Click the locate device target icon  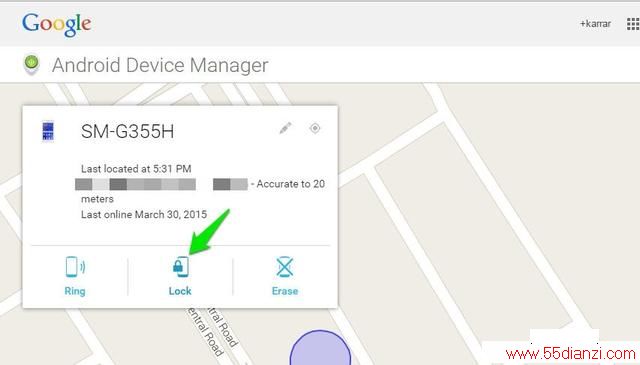tap(315, 128)
